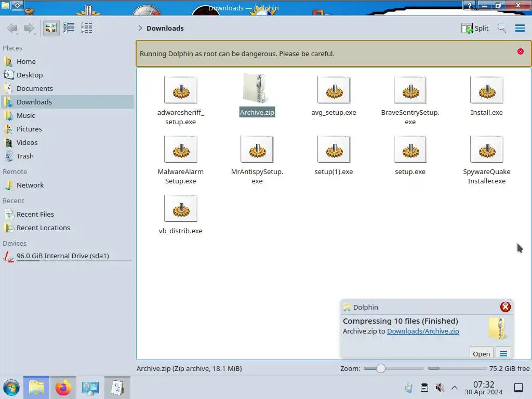This screenshot has height=399, width=532.
Task: Click Dolphin file manager taskbar icon
Action: [36, 388]
